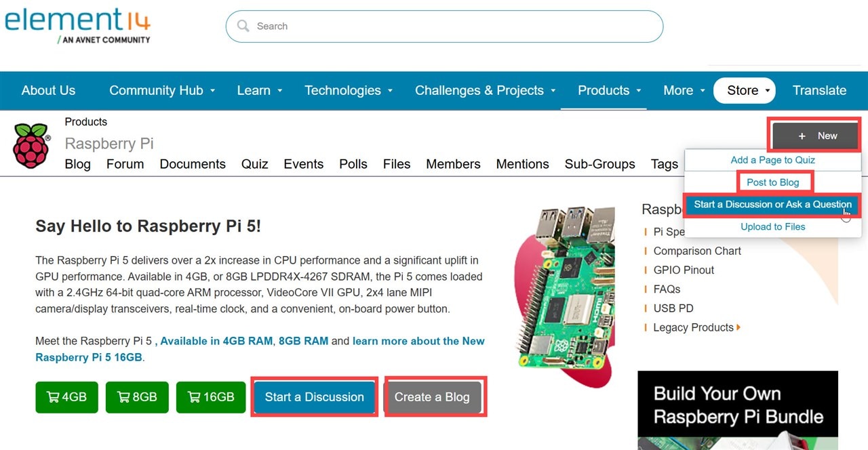Open the GPIO Pinout link

click(684, 270)
